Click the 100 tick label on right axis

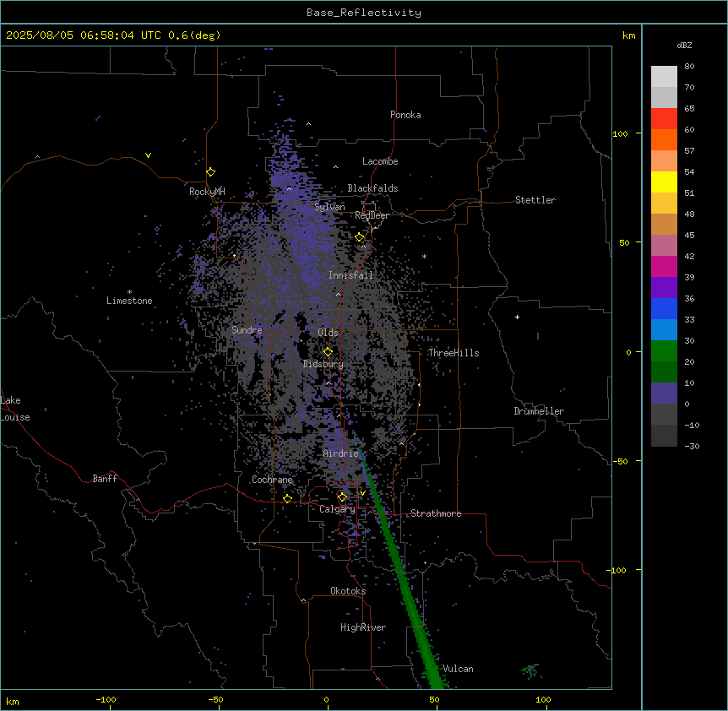(x=620, y=133)
